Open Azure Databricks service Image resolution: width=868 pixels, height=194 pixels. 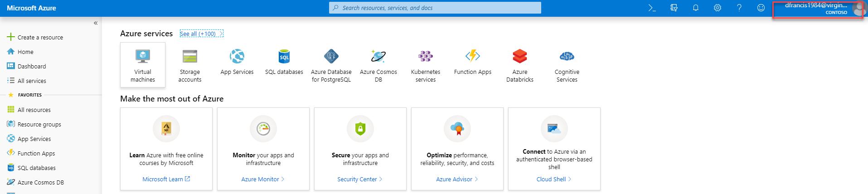pyautogui.click(x=520, y=64)
